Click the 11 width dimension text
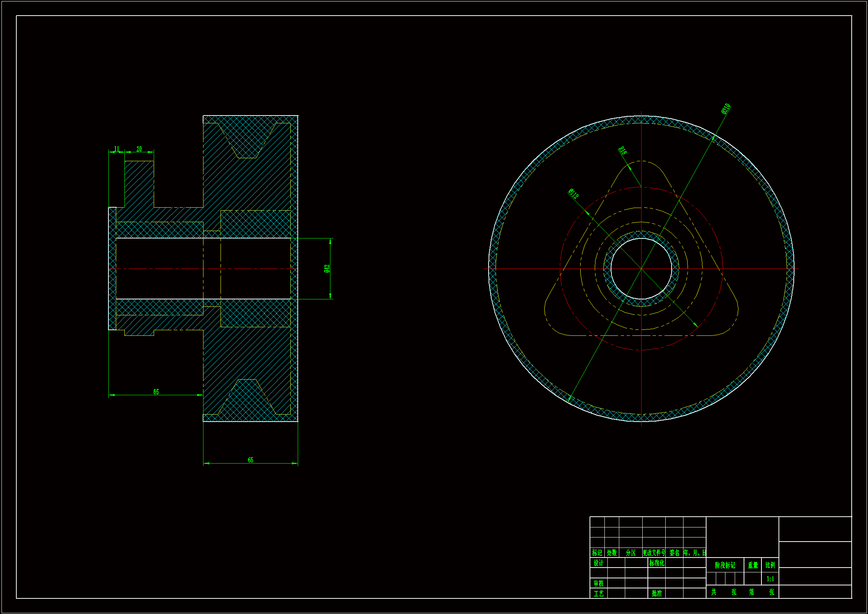The image size is (868, 614). coord(117,149)
